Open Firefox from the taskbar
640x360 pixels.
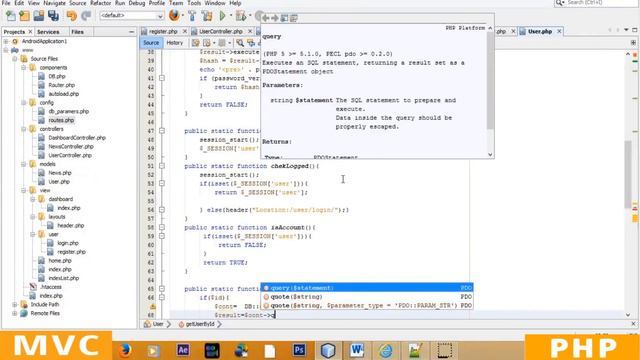[x=125, y=350]
